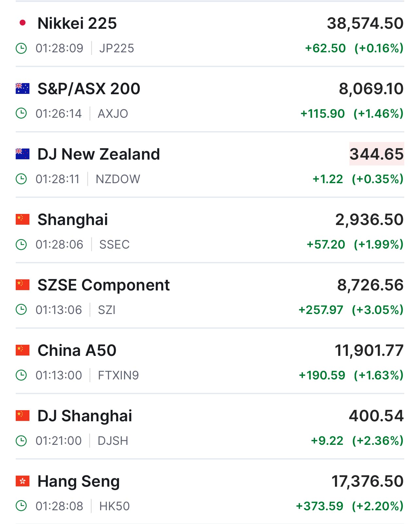Click the Hang Seng +373.59 change value
The width and height of the screenshot is (420, 524).
(320, 506)
